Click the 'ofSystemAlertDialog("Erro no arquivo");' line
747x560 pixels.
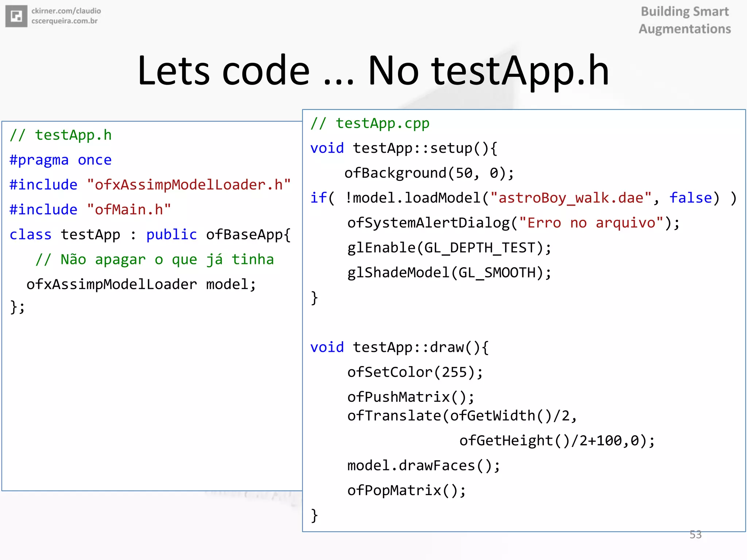pyautogui.click(x=514, y=223)
